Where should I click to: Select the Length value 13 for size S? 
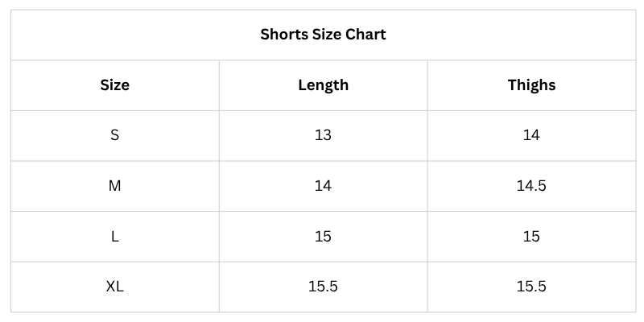pyautogui.click(x=323, y=135)
